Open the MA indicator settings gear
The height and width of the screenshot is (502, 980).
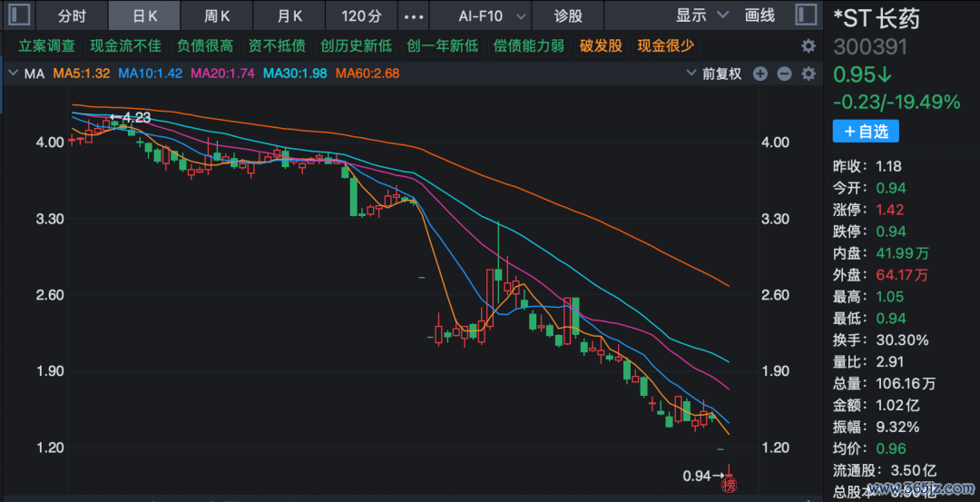click(x=808, y=74)
